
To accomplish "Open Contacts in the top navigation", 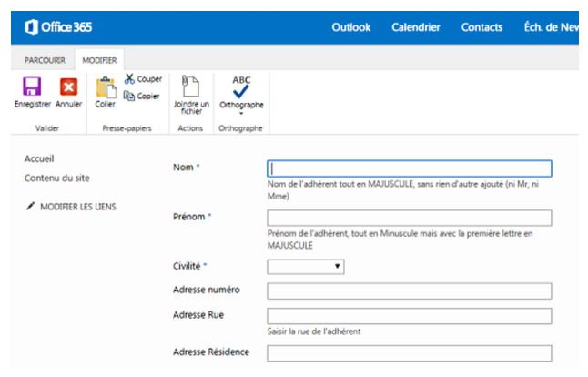I will coord(482,27).
